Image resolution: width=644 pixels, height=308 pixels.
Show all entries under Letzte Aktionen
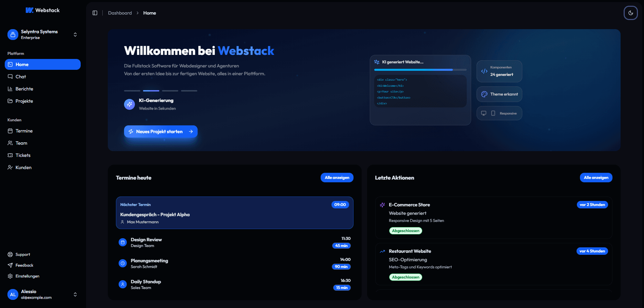point(596,178)
